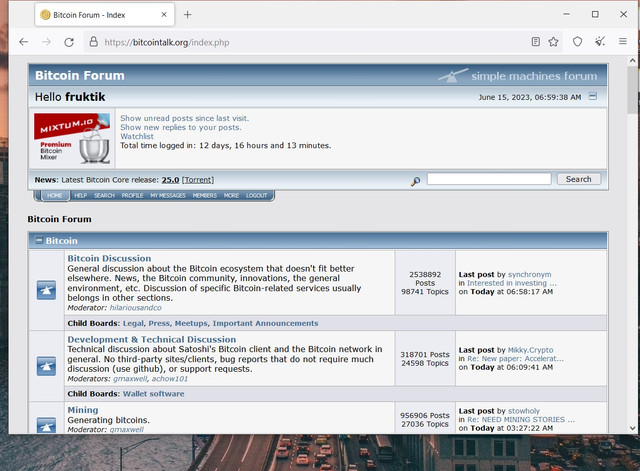640x471 pixels.
Task: Click the Development & Technical Discussion board icon
Action: pos(46,366)
